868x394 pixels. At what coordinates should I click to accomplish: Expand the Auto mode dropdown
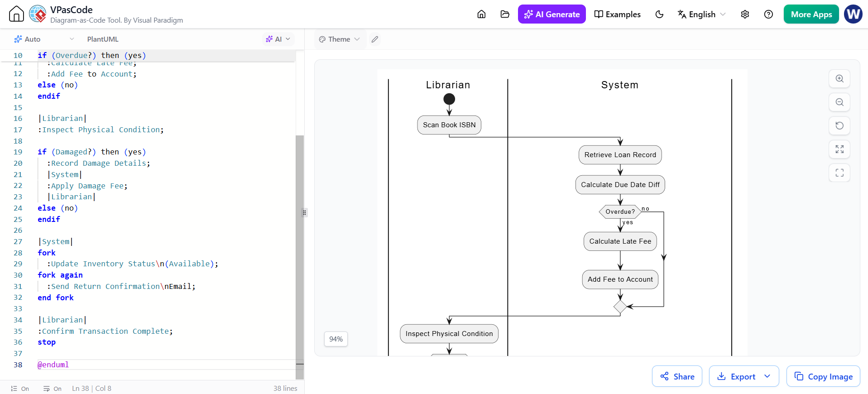tap(44, 39)
